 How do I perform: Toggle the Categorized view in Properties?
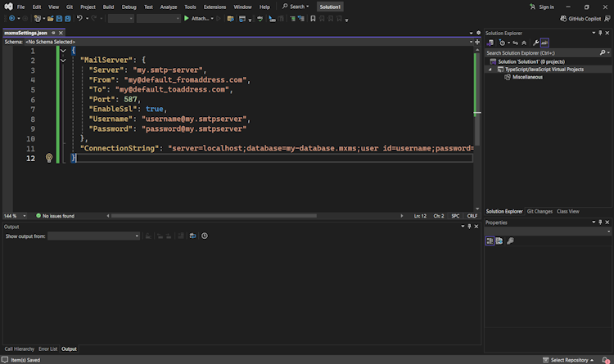point(490,240)
